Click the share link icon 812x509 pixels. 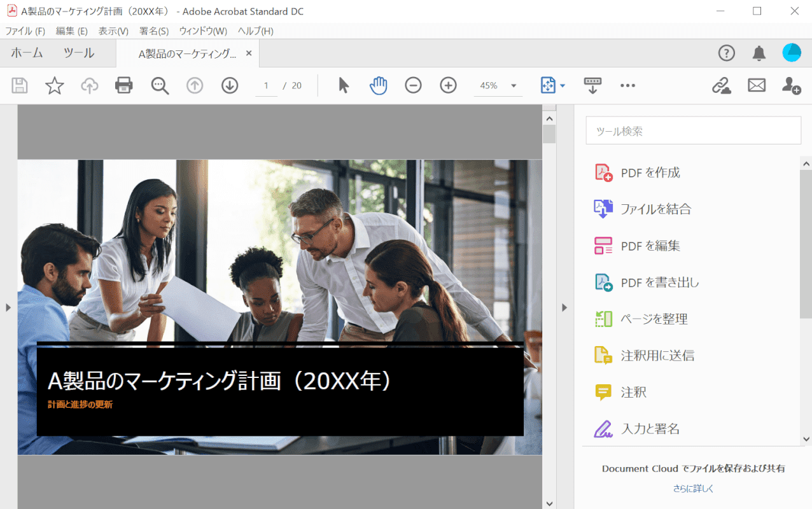point(722,85)
